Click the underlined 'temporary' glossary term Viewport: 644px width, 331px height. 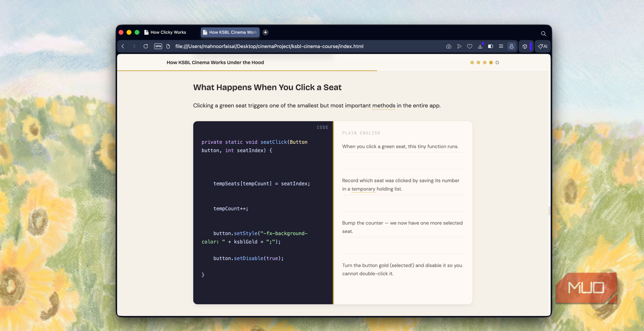pos(363,189)
